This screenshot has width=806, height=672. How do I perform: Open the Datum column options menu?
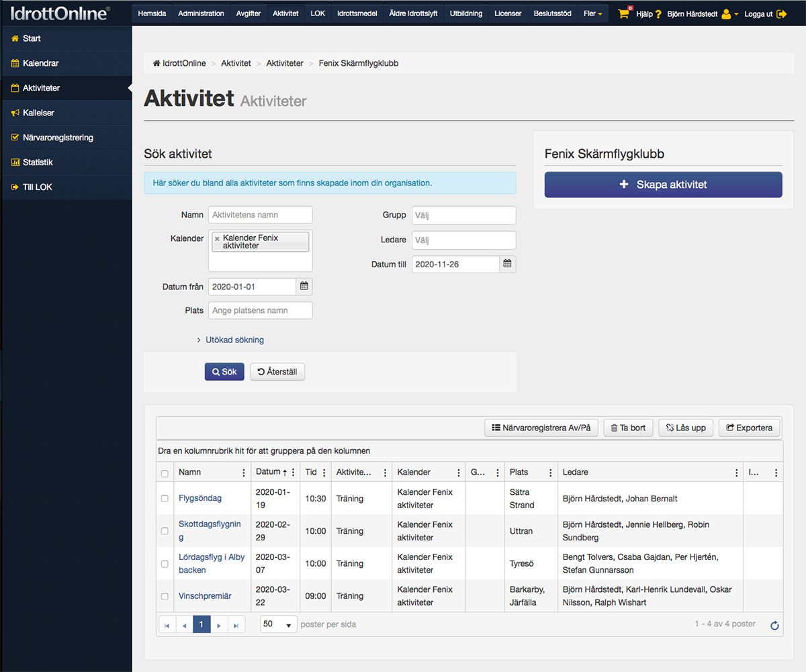point(293,473)
